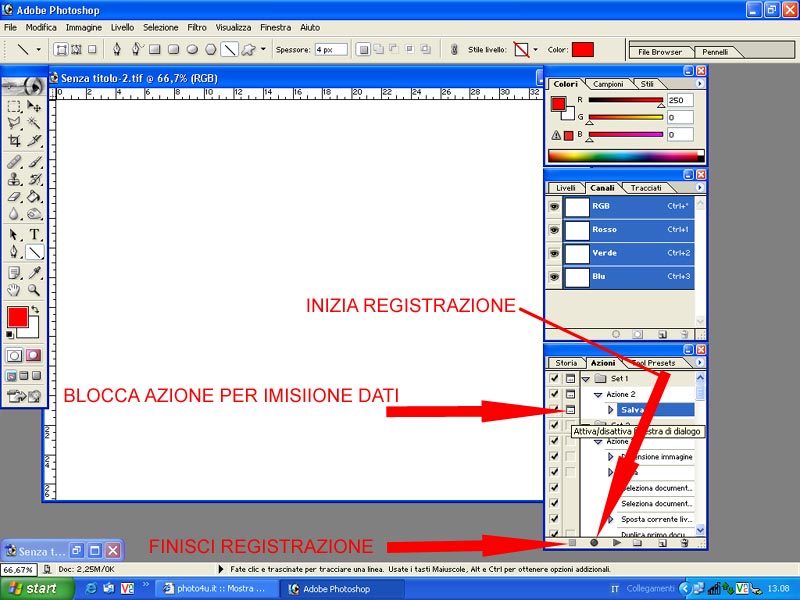Hide the Rosso channel visibility eye
The height and width of the screenshot is (600, 800).
[554, 229]
